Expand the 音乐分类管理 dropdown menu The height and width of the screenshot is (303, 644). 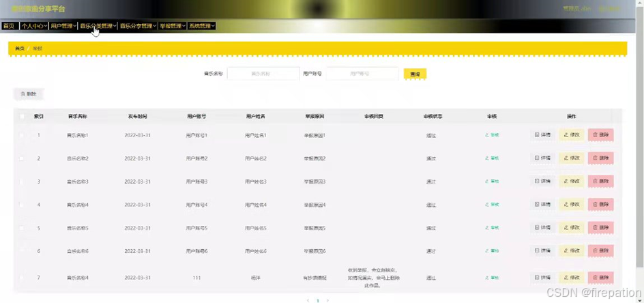(x=98, y=26)
